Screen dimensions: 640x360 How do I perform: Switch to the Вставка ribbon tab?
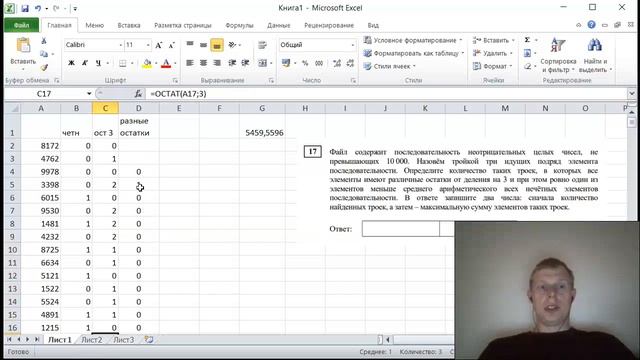point(129,25)
